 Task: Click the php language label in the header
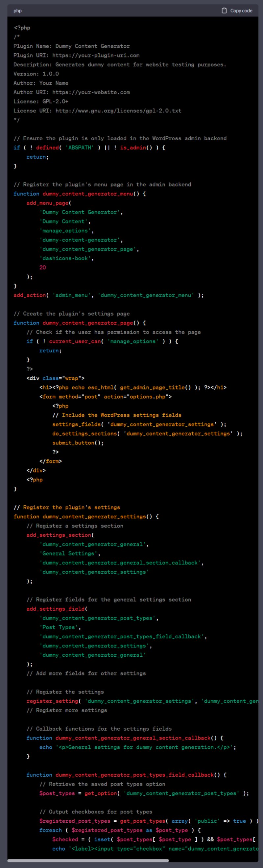(x=17, y=11)
